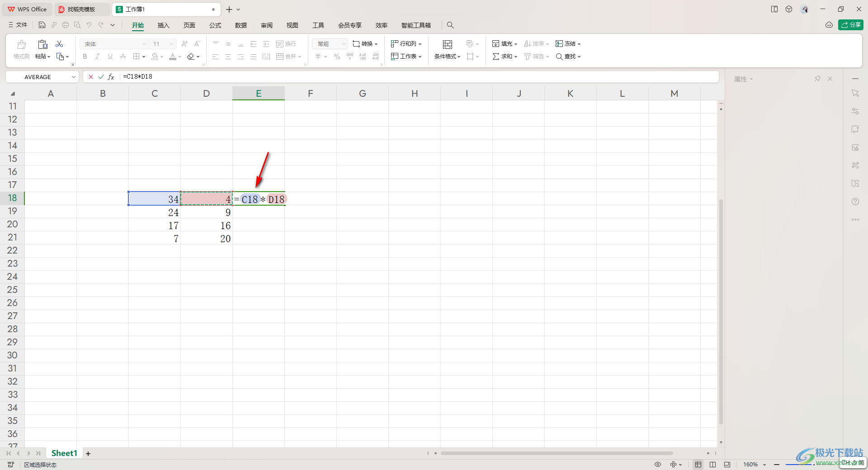Toggle strikethrough formatting
The width and height of the screenshot is (868, 470).
pyautogui.click(x=123, y=56)
